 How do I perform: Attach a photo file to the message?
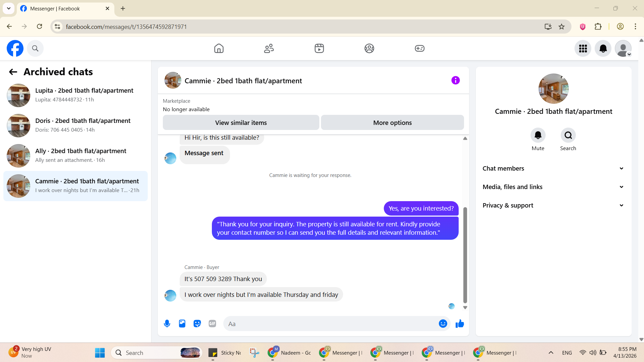[x=182, y=324]
